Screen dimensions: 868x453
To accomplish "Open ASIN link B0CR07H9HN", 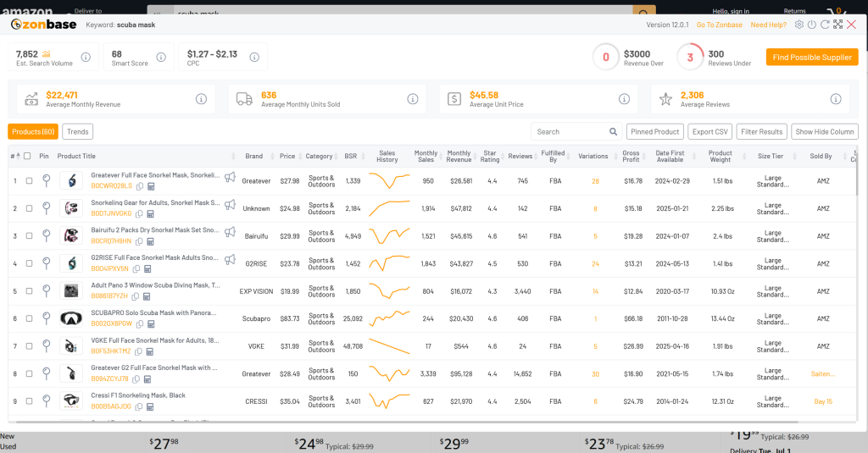I will pos(111,241).
